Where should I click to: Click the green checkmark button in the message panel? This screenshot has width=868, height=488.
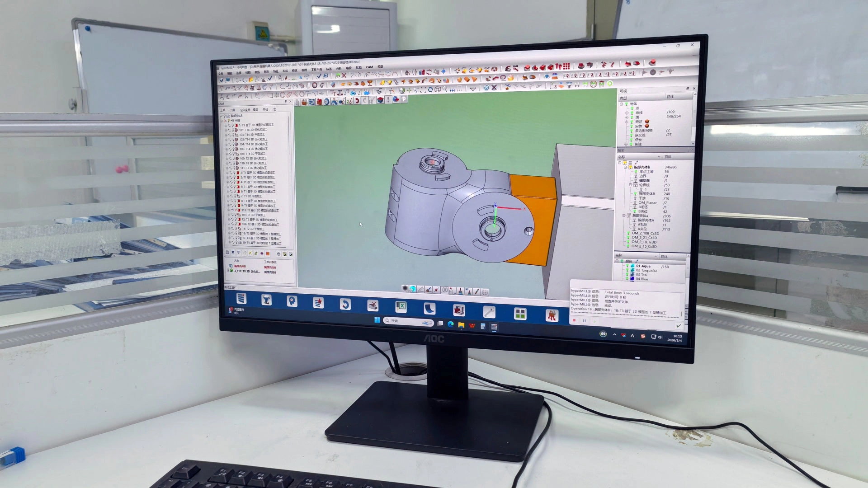pos(679,326)
